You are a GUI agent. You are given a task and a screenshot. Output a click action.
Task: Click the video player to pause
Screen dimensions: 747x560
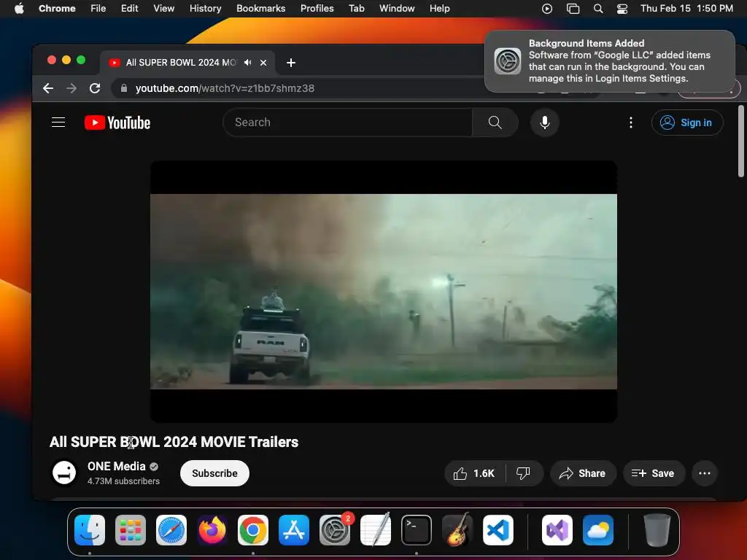384,292
